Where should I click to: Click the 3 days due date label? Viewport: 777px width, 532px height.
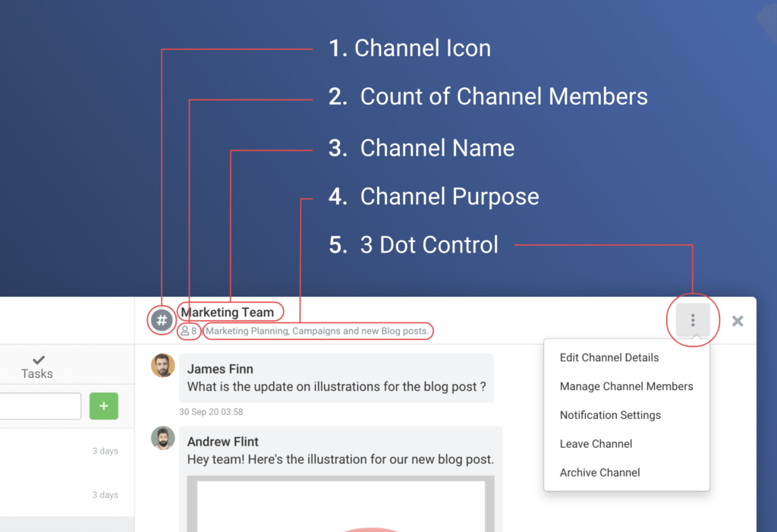click(106, 451)
